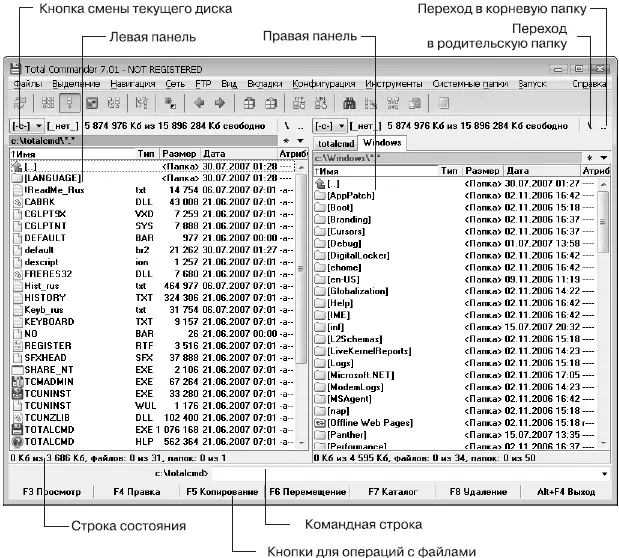Open left panel favorites asterisk button
This screenshot has width=619, height=558.
pyautogui.click(x=286, y=141)
